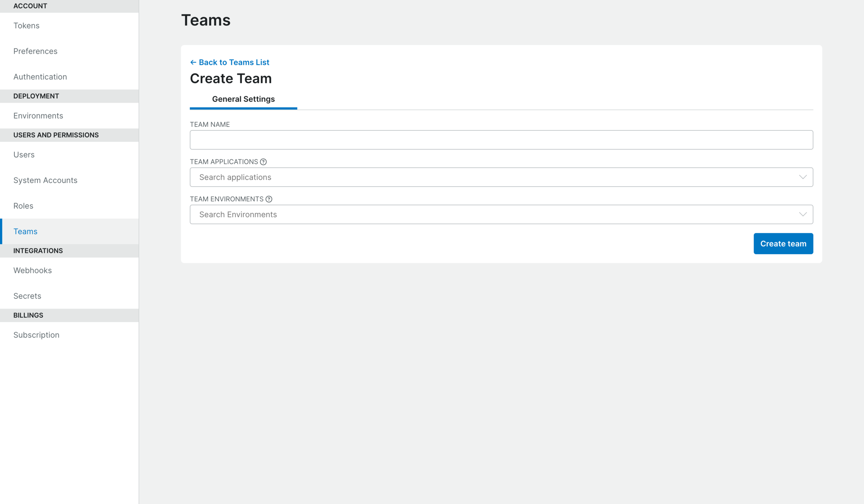Click the Teams sidebar icon
The image size is (864, 504).
coord(25,231)
